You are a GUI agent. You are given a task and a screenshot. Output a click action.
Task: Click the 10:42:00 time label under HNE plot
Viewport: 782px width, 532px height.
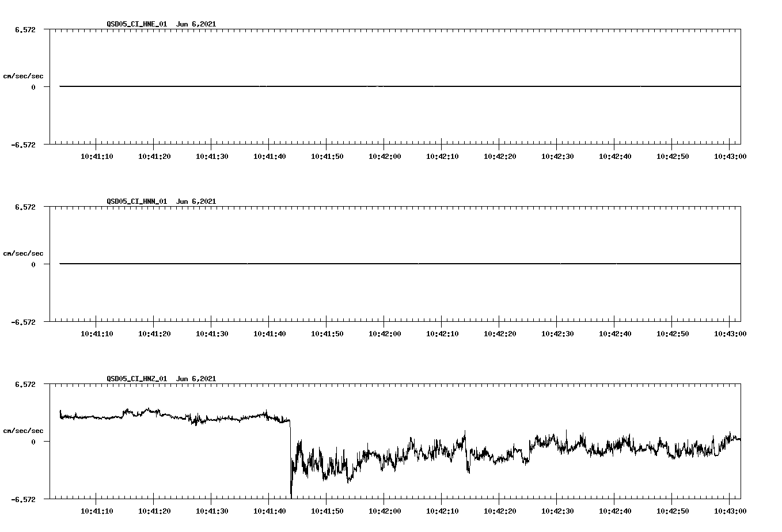pyautogui.click(x=385, y=157)
